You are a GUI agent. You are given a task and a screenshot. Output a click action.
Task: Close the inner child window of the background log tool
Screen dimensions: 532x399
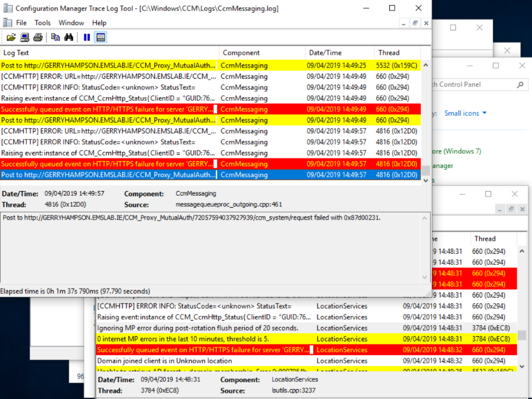[x=523, y=210]
